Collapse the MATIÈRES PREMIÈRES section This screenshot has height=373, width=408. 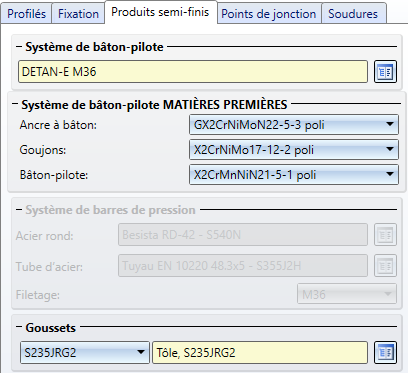coord(15,104)
